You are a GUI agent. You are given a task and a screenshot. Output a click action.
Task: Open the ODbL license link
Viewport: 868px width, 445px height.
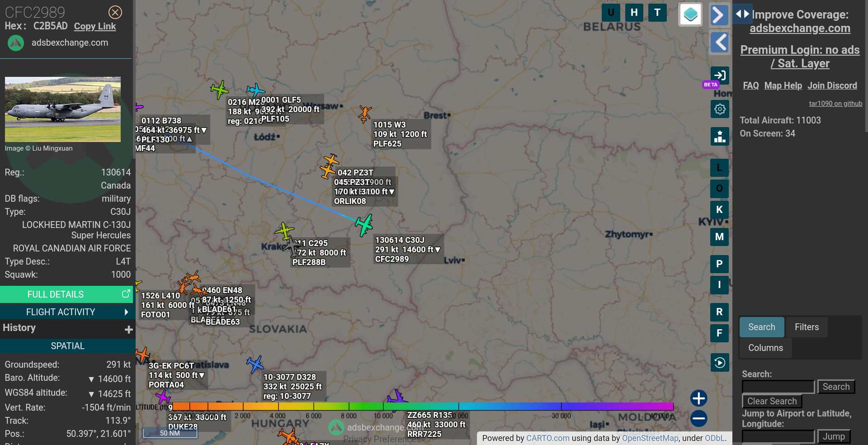(x=715, y=438)
